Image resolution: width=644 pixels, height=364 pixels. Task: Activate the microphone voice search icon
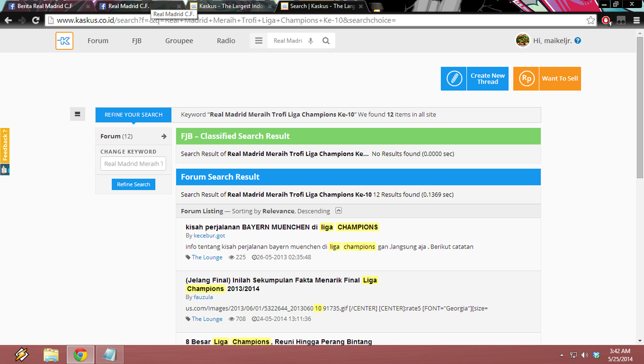310,41
